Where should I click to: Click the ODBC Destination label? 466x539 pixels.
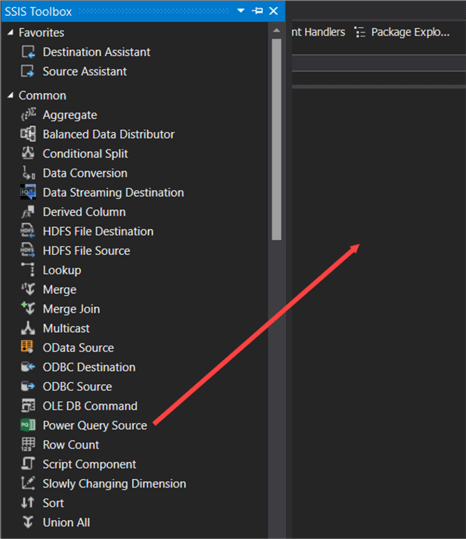(x=89, y=367)
